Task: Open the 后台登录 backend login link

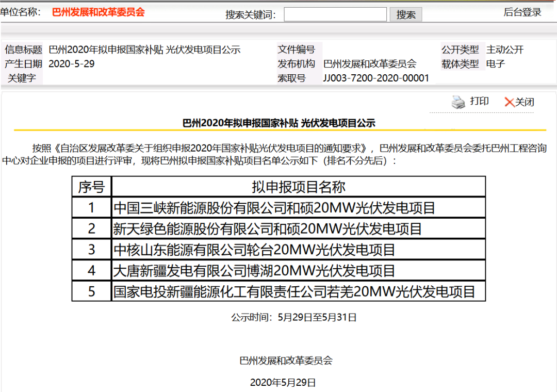Action: [x=522, y=12]
